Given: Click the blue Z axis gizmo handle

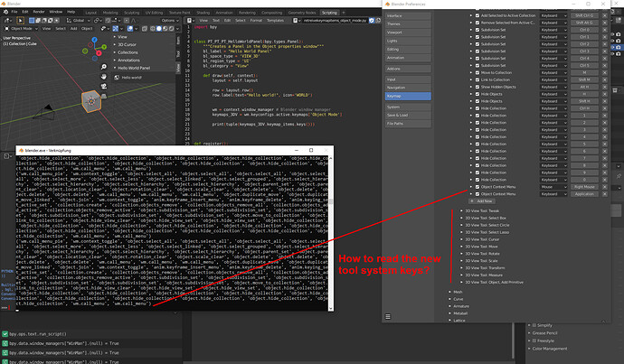Looking at the screenshot, I should tap(94, 40).
